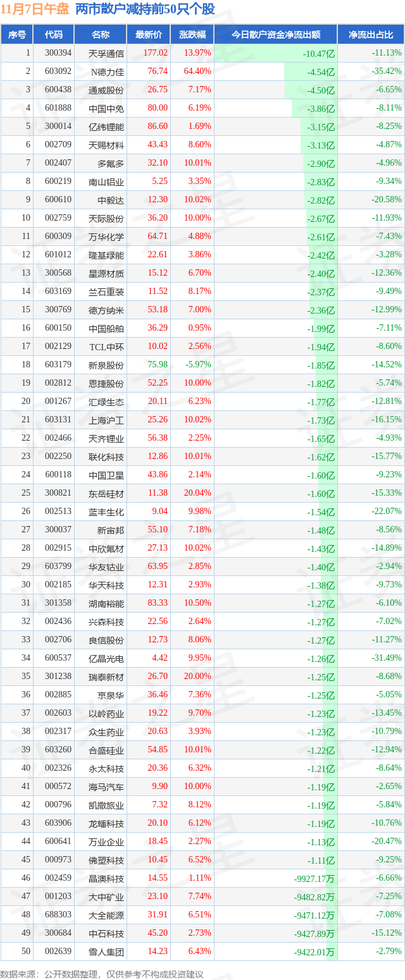Click the 净流出占比 column header

371,35
